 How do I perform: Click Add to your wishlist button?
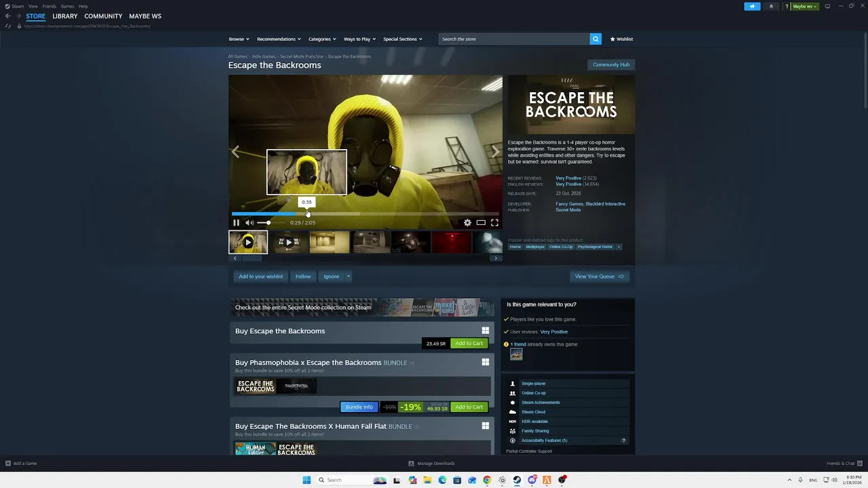pos(260,276)
